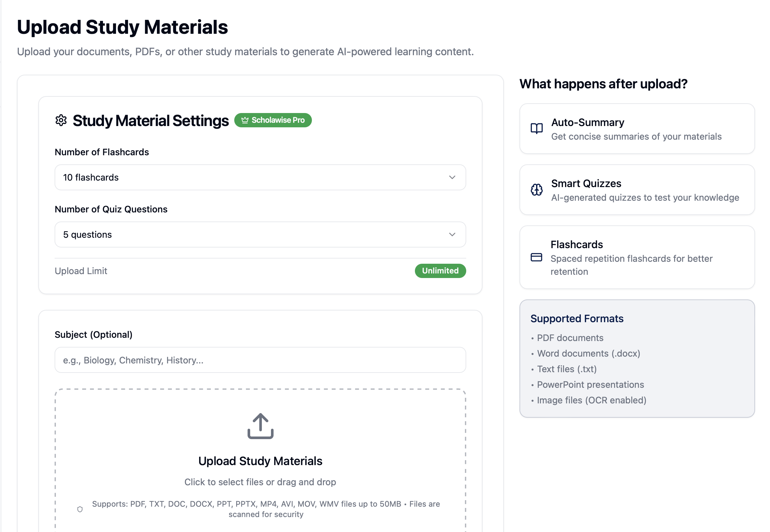The image size is (770, 532).
Task: Click the Subject optional text field
Action: [x=261, y=360]
